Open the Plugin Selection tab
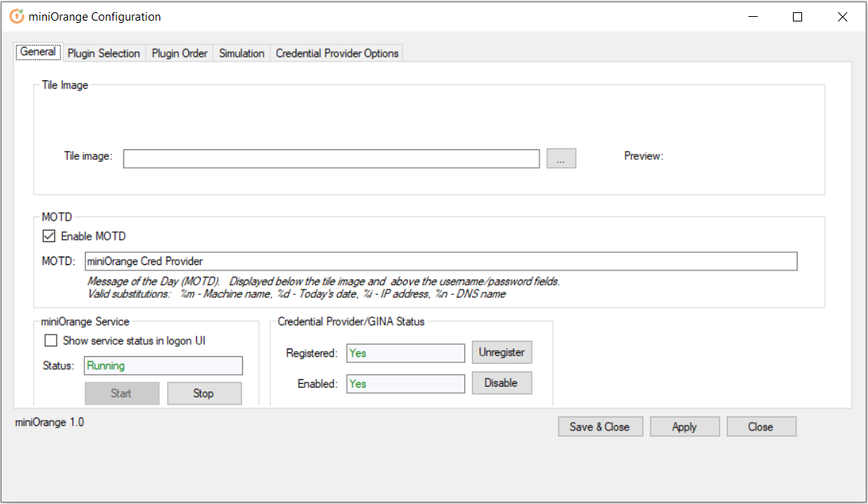868x504 pixels. point(103,53)
